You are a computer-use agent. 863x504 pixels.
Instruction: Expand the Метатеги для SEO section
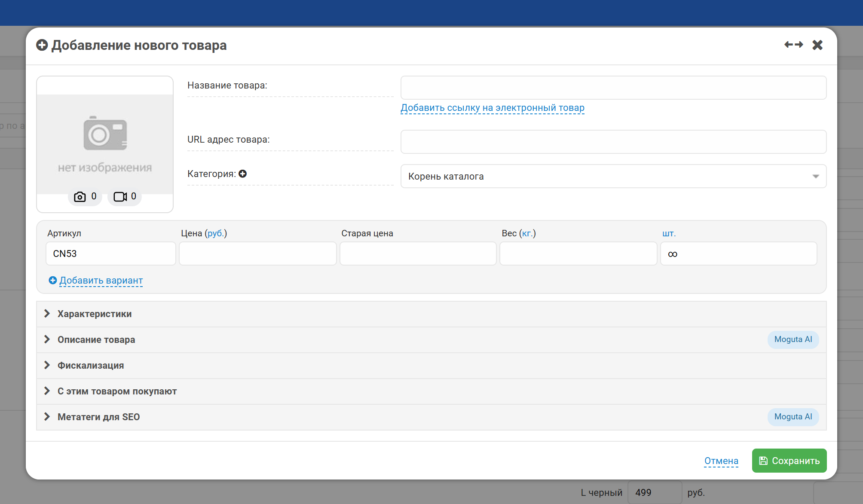(98, 417)
